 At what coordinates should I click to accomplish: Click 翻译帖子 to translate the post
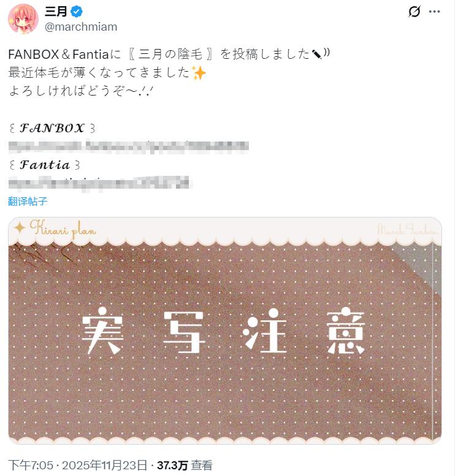point(28,201)
